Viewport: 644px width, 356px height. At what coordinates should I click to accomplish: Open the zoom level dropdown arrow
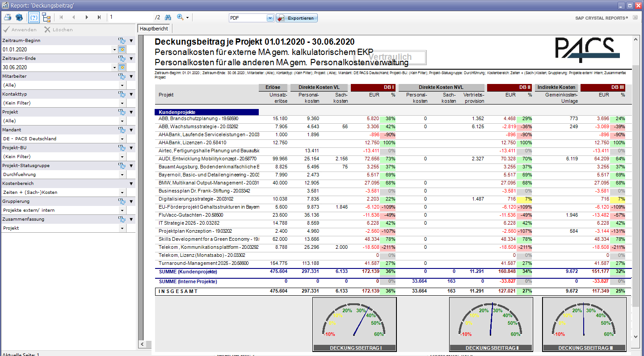188,18
